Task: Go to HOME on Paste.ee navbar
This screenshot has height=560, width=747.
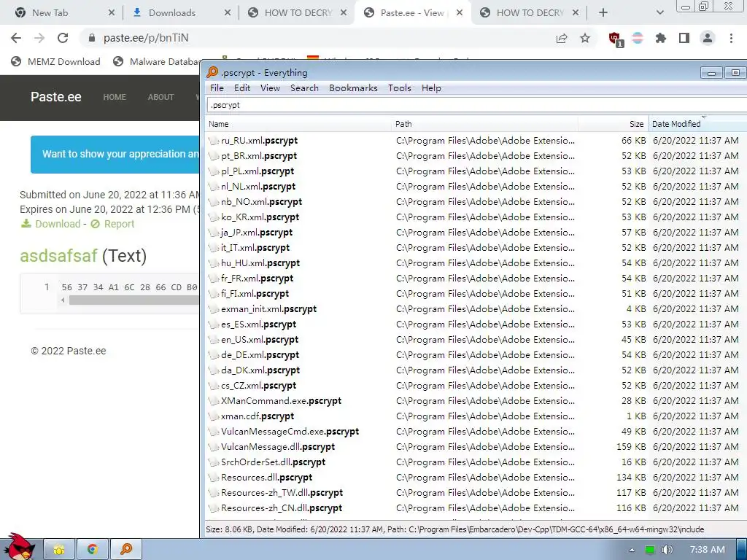Action: click(115, 97)
